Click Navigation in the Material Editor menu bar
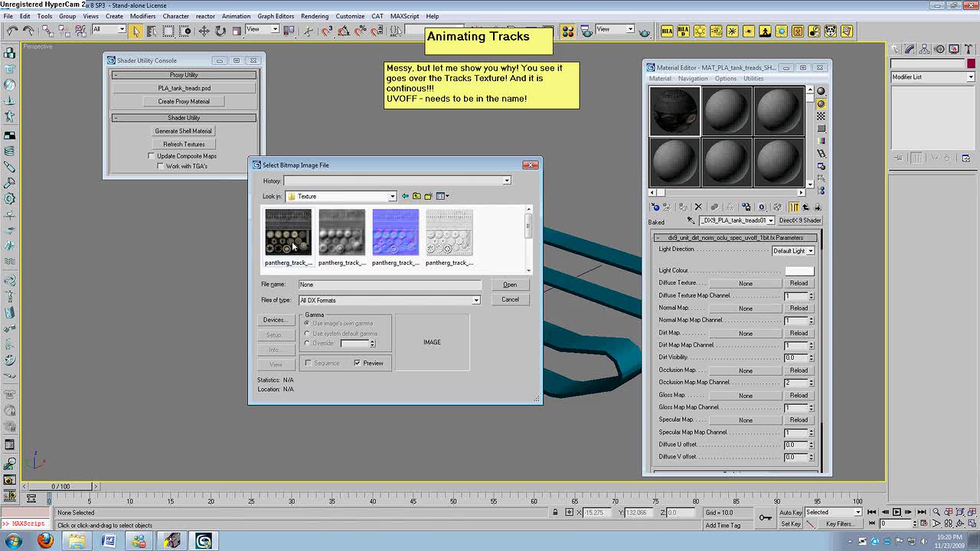980x551 pixels. (x=692, y=78)
